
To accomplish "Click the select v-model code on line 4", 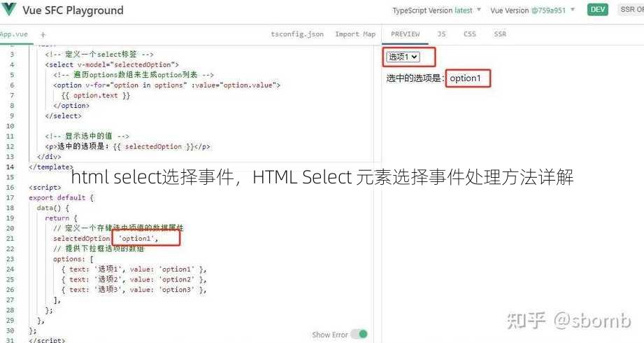I will 112,64.
